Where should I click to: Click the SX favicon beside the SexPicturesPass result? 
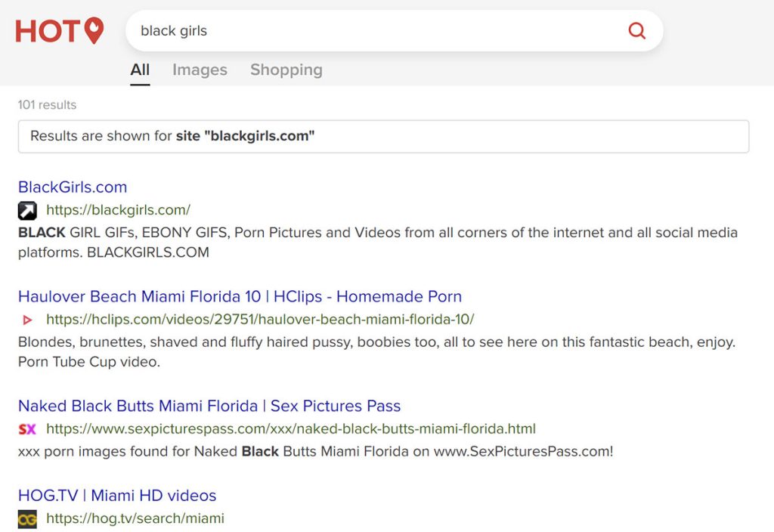pyautogui.click(x=28, y=428)
